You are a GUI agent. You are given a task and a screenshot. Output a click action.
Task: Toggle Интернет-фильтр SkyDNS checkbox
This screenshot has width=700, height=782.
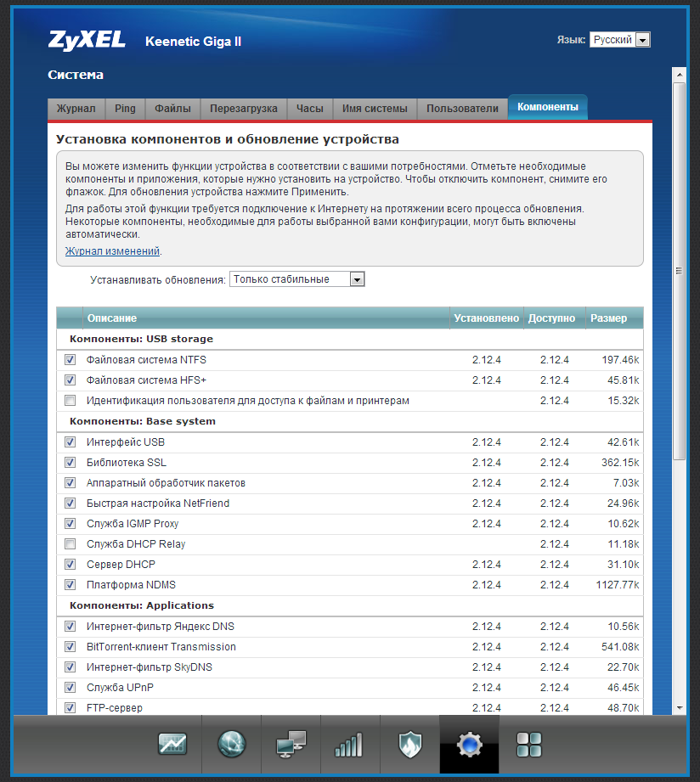(x=70, y=667)
